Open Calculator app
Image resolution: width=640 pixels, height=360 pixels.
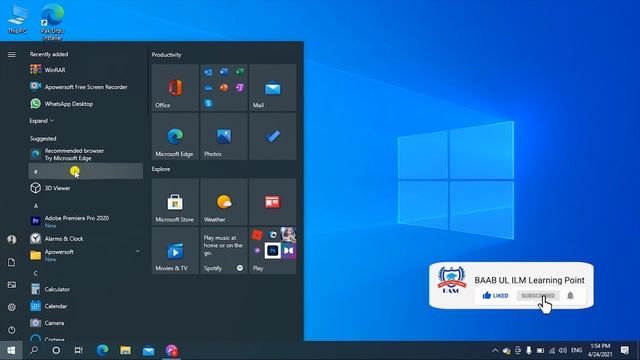pos(86,289)
